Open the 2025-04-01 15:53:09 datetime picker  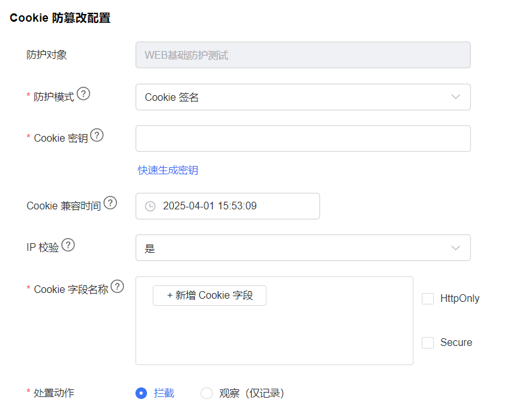[x=227, y=206]
